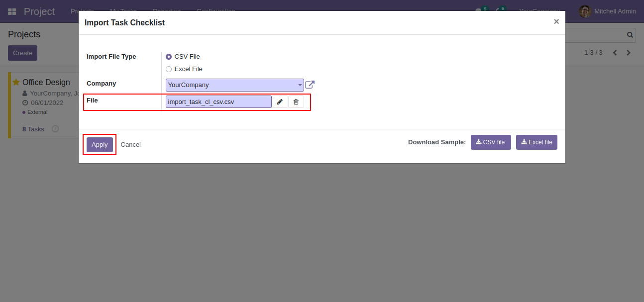The width and height of the screenshot is (644, 302).
Task: Open Mitchell Admin user menu
Action: [x=608, y=11]
